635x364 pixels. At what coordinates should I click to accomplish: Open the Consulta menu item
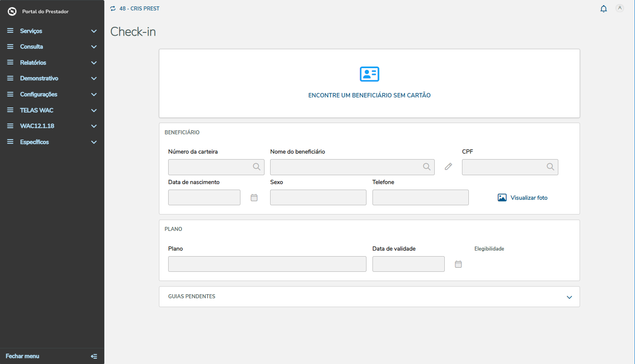tap(32, 47)
